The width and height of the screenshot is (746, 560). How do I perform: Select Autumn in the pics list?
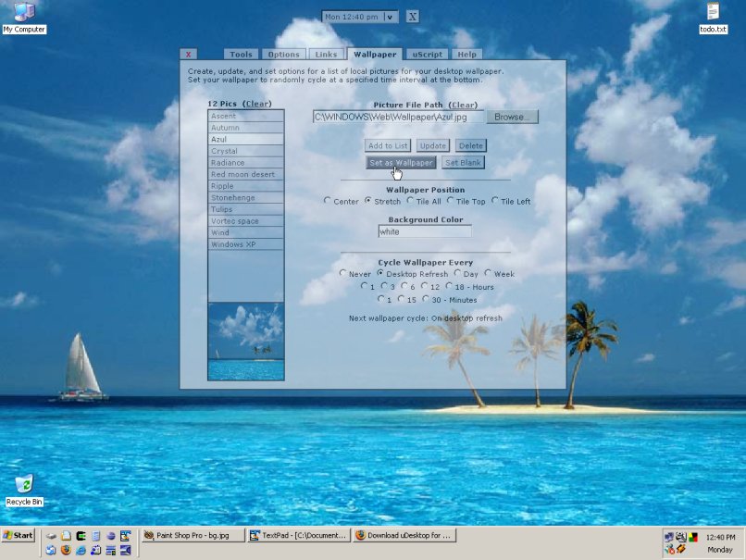click(246, 128)
